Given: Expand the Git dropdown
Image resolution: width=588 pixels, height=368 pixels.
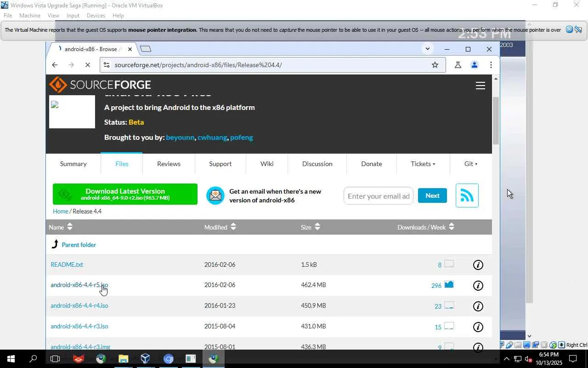Looking at the screenshot, I should (x=470, y=164).
